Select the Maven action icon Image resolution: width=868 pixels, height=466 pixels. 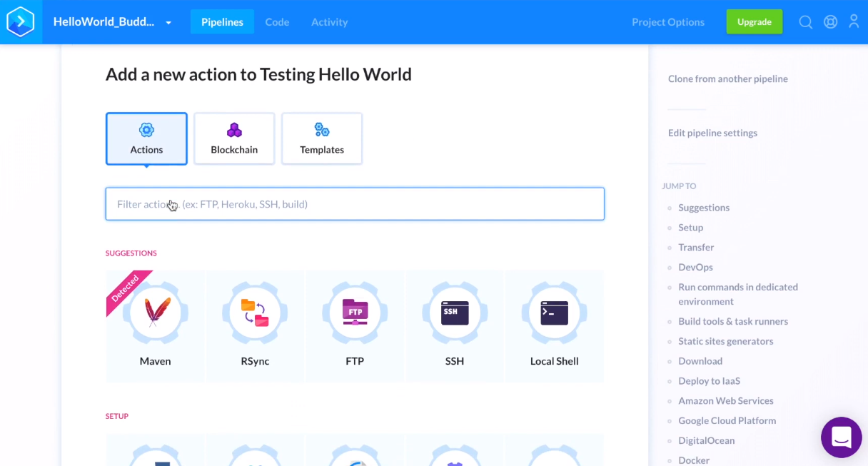155,312
